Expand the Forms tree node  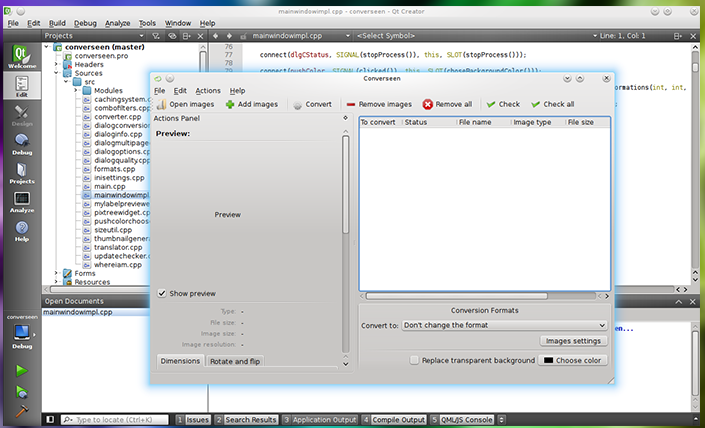(56, 273)
